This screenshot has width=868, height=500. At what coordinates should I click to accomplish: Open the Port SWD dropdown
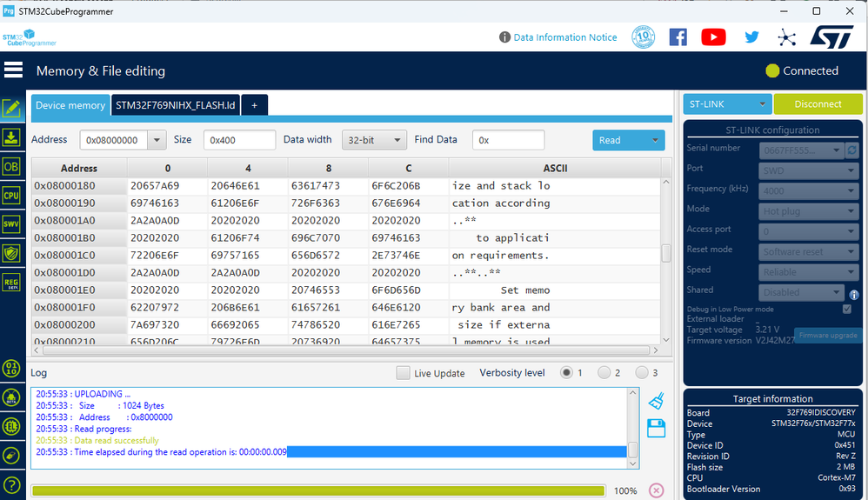[809, 170]
